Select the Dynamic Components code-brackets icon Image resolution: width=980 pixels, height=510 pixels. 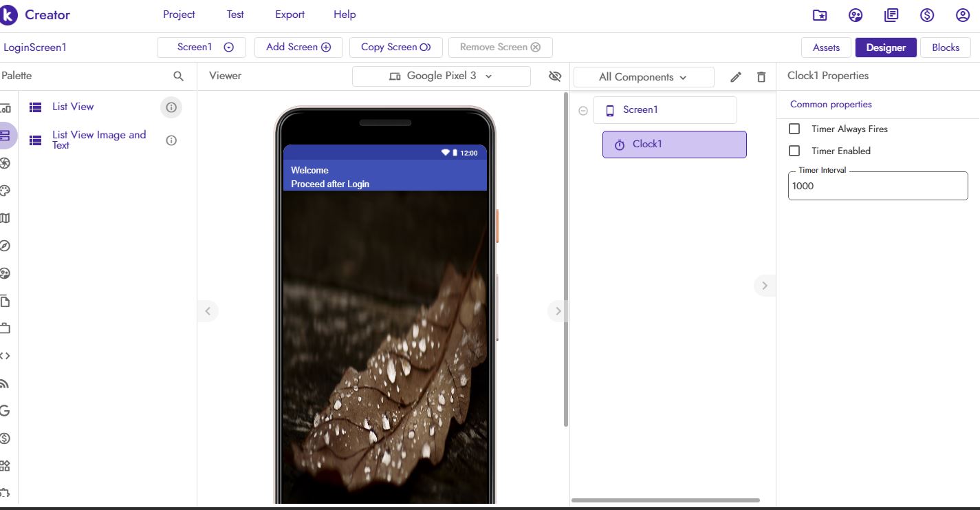(6, 356)
